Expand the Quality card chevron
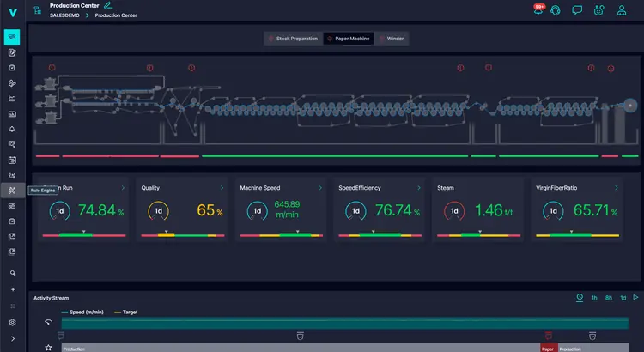Screen dimensions: 644x352 click(222, 187)
